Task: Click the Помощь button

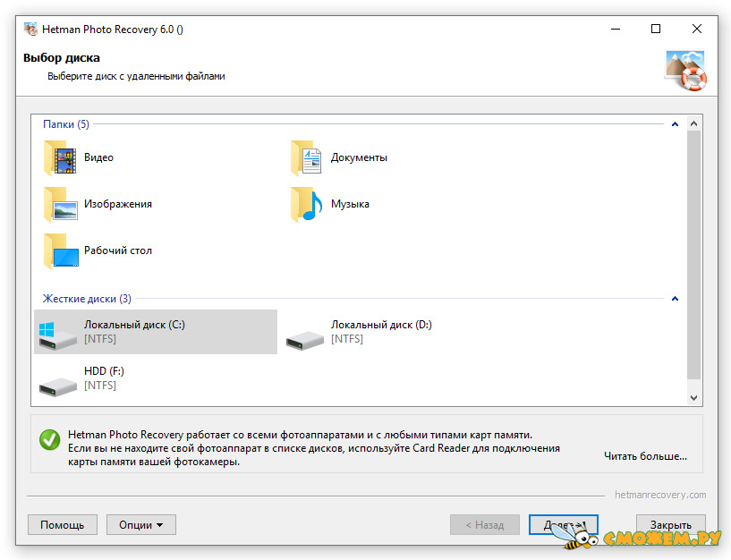Action: pyautogui.click(x=63, y=525)
